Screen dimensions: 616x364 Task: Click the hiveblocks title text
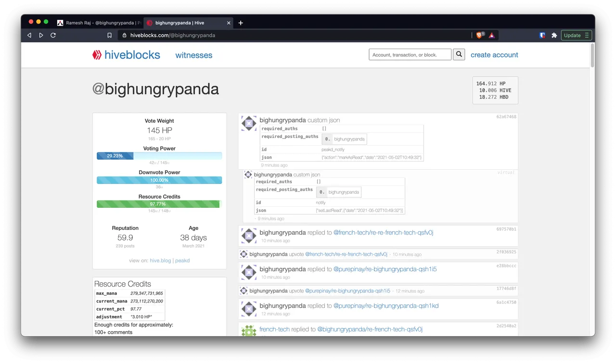click(x=132, y=55)
